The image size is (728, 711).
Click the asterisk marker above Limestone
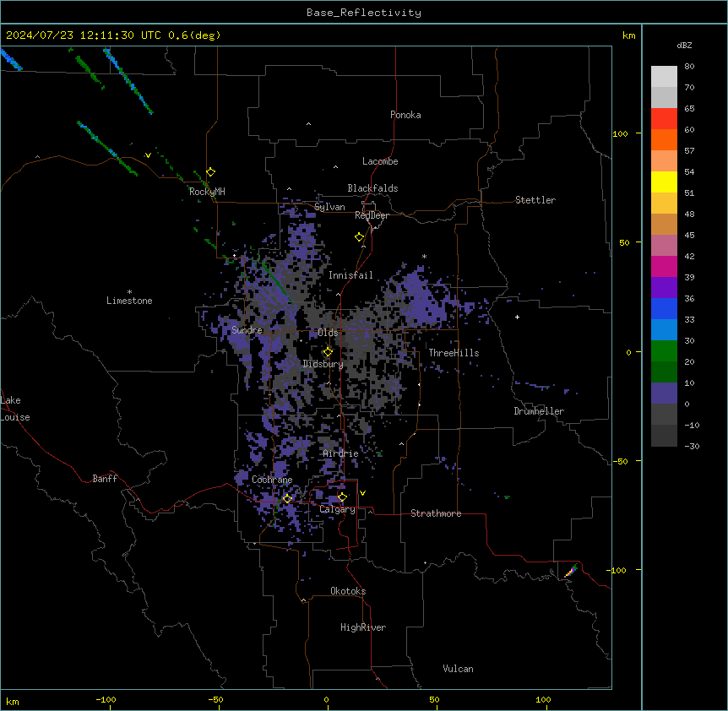pos(129,292)
